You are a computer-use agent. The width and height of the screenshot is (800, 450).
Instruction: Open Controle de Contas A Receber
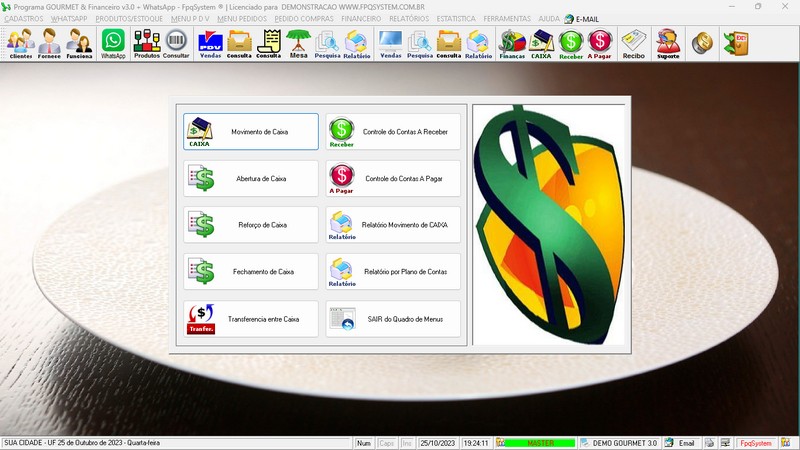tap(393, 132)
